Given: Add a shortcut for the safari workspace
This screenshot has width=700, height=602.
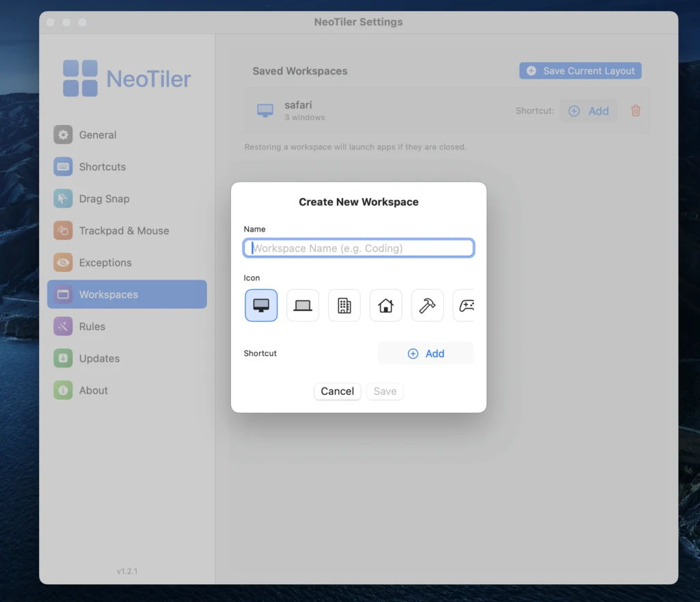Looking at the screenshot, I should point(589,111).
